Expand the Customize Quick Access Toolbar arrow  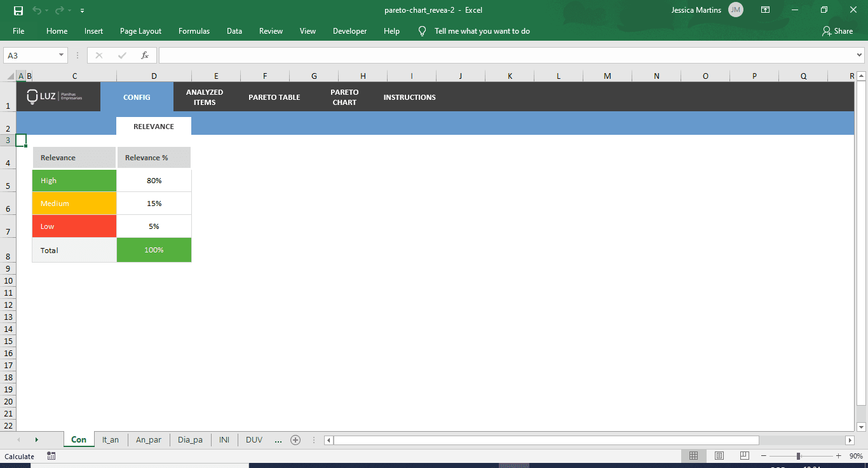click(82, 10)
